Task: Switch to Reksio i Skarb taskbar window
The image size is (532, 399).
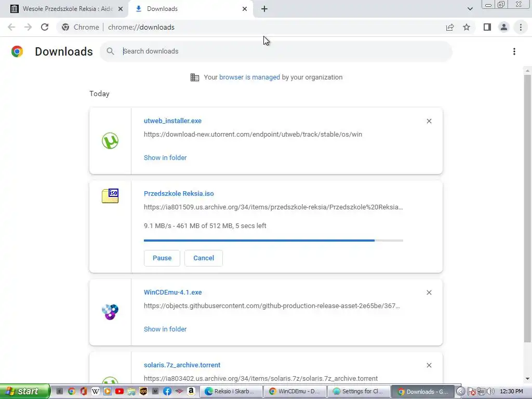Action: tap(231, 392)
